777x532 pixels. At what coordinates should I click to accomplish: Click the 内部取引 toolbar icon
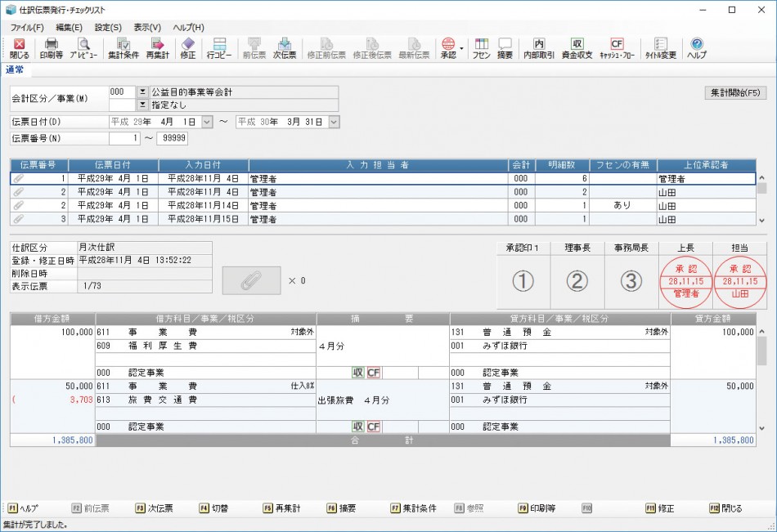[538, 47]
